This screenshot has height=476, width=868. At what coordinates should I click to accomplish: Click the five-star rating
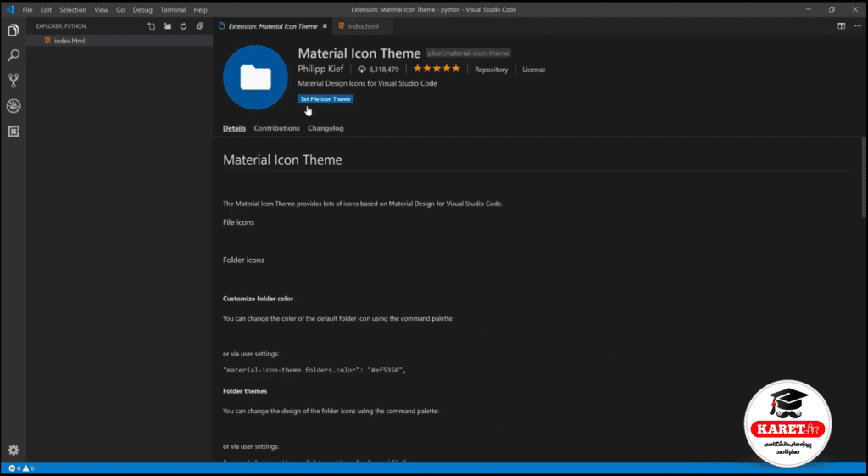437,69
